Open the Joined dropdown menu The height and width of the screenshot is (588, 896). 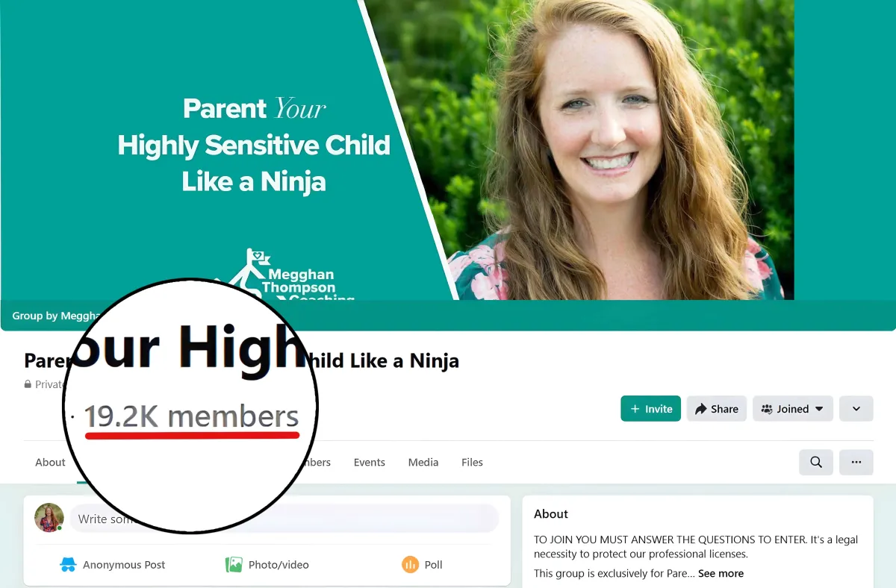pyautogui.click(x=792, y=409)
